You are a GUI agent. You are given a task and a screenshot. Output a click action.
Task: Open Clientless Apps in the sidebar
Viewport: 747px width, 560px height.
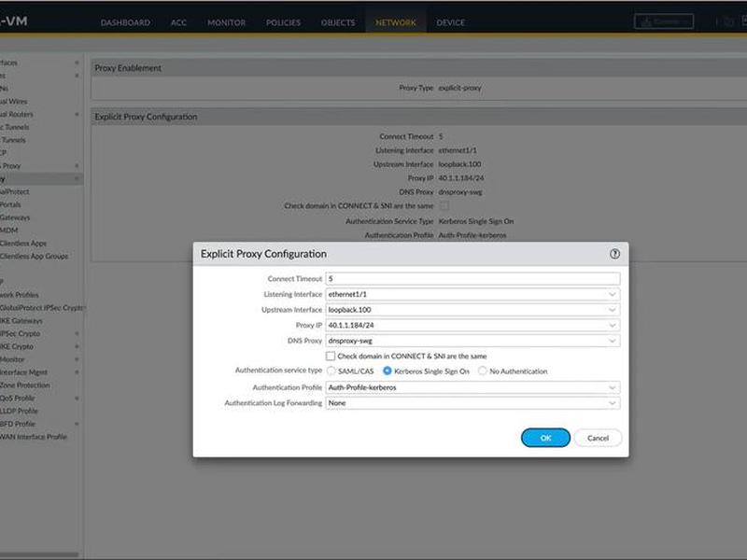pyautogui.click(x=22, y=244)
